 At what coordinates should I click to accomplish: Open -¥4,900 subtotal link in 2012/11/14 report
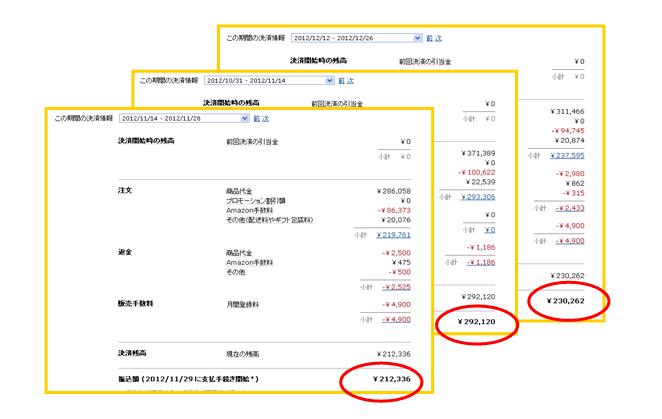coord(394,319)
